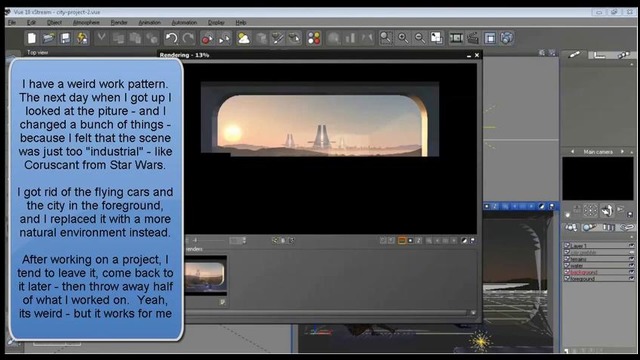The height and width of the screenshot is (360, 640).
Task: Toggle visibility eye of background layer
Action: pyautogui.click(x=631, y=272)
